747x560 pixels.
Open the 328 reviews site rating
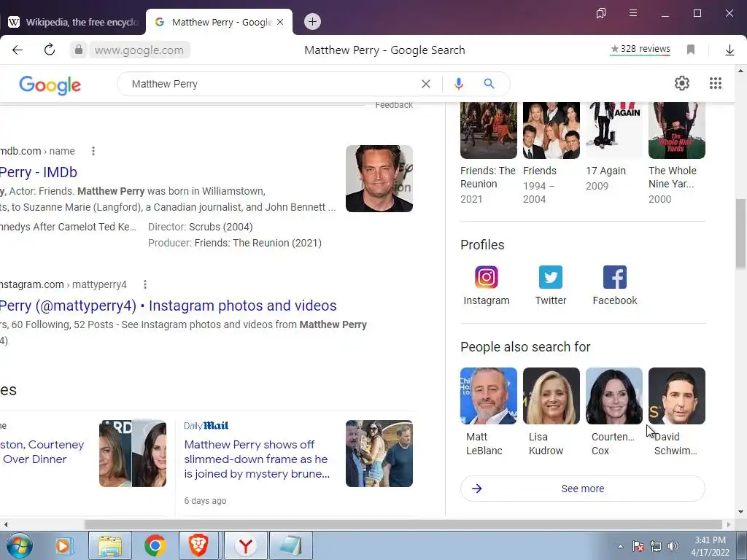click(x=640, y=49)
